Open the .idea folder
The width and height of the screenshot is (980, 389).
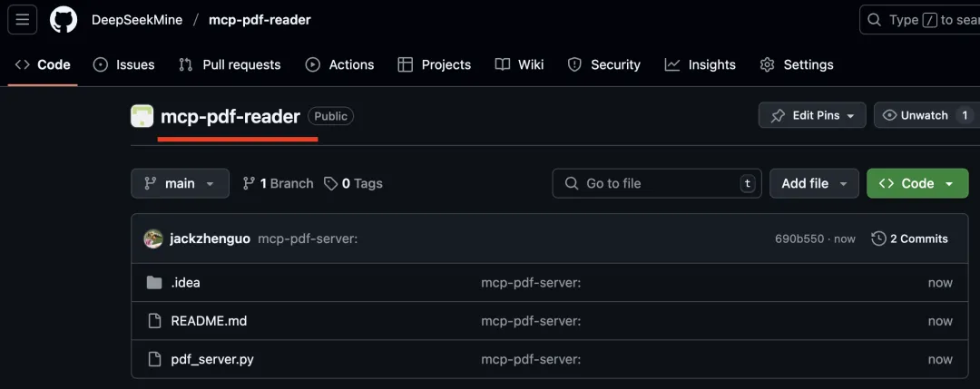[x=186, y=283]
